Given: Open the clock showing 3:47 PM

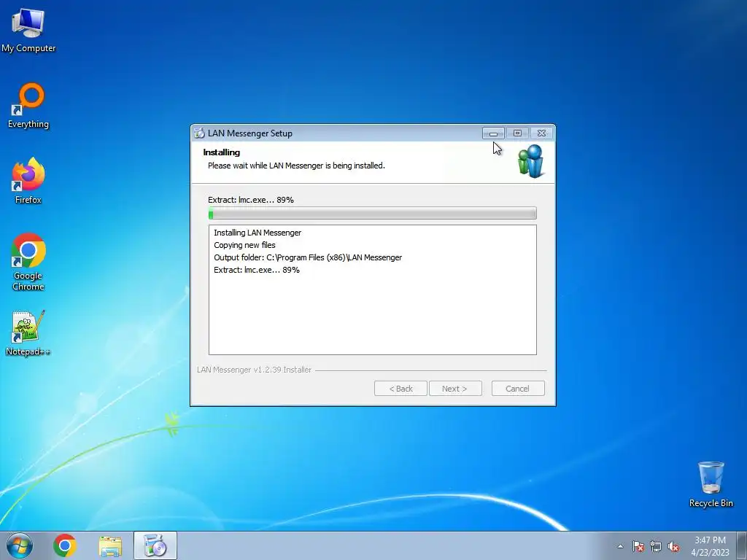Looking at the screenshot, I should click(x=710, y=545).
